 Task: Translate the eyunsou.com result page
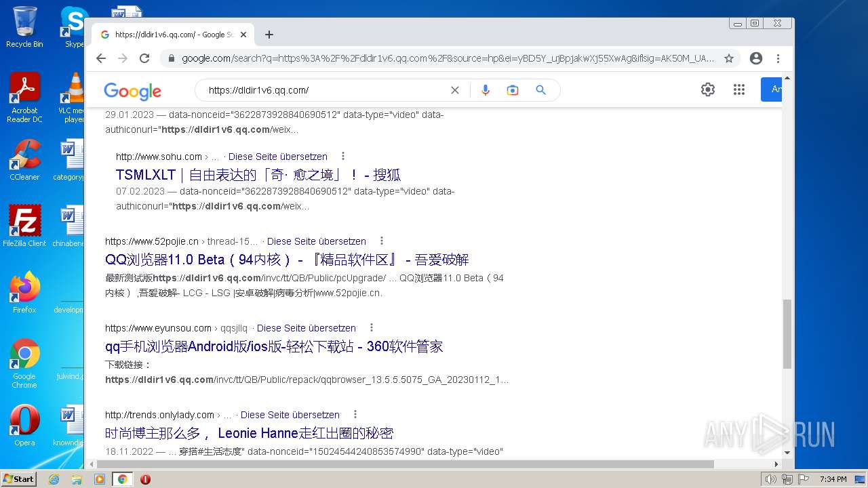click(307, 328)
